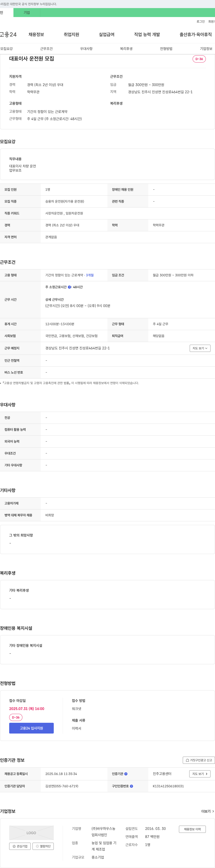Select registration time 2025.06.18 11:35:34

click(61, 774)
